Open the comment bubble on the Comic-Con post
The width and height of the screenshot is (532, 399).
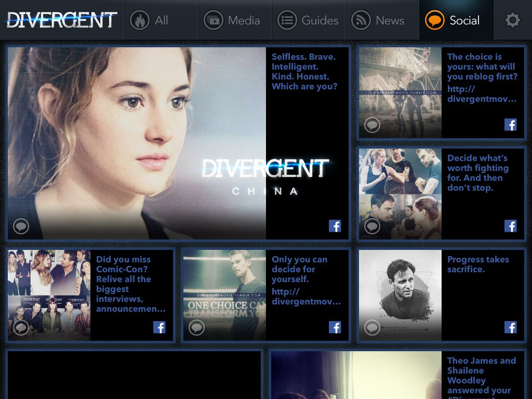pos(21,327)
